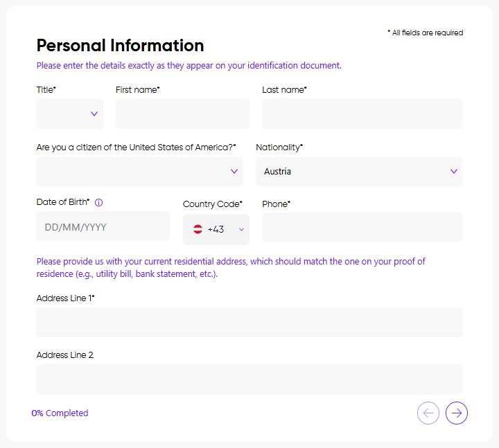
Task: Click the Address Line 1 field
Action: [249, 322]
